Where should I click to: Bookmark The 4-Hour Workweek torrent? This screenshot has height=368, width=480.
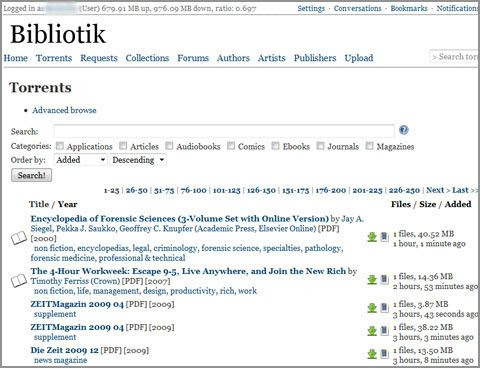(384, 279)
